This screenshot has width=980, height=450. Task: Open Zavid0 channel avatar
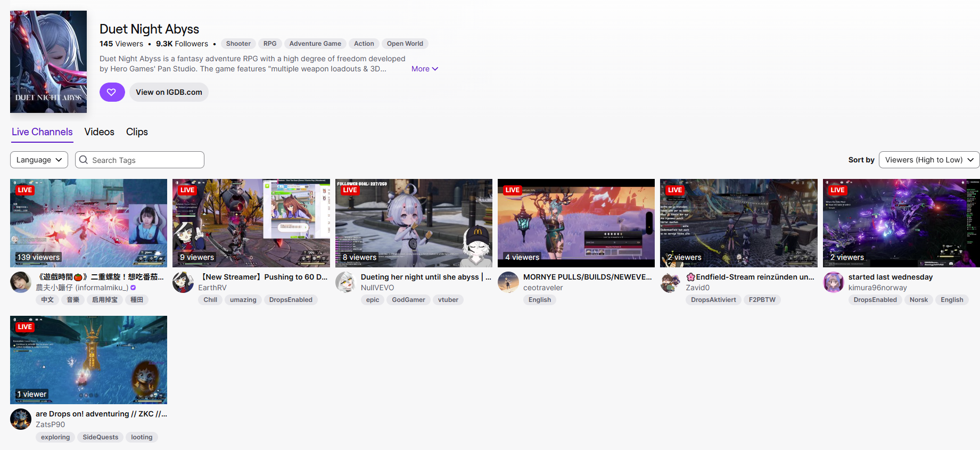point(671,282)
